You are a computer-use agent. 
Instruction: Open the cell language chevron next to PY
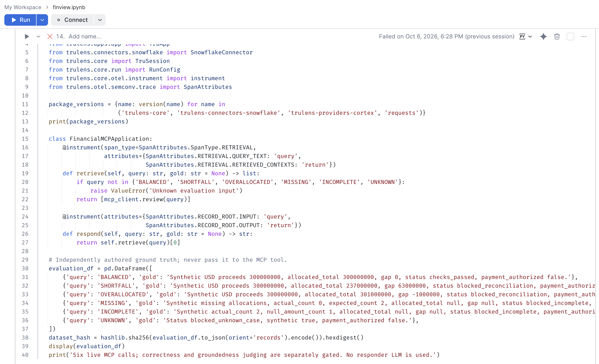click(530, 36)
